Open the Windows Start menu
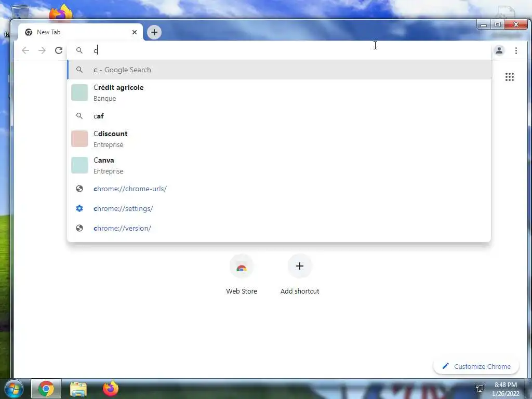The image size is (532, 399). (x=14, y=389)
